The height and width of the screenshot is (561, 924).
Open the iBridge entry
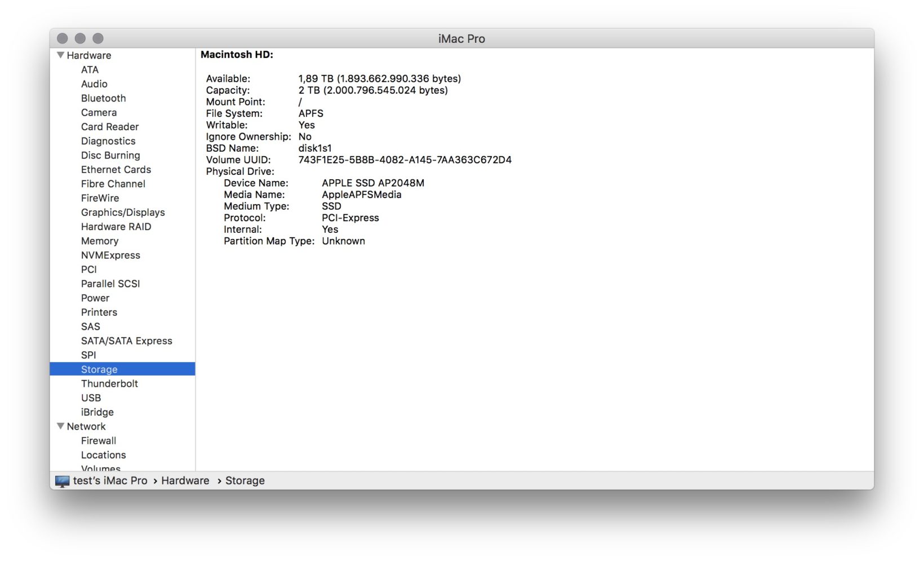[97, 412]
